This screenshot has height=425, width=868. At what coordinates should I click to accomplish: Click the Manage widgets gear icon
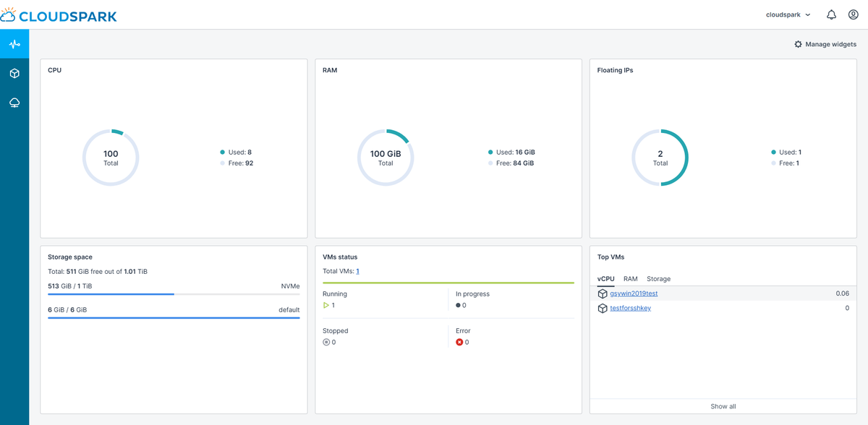(798, 44)
